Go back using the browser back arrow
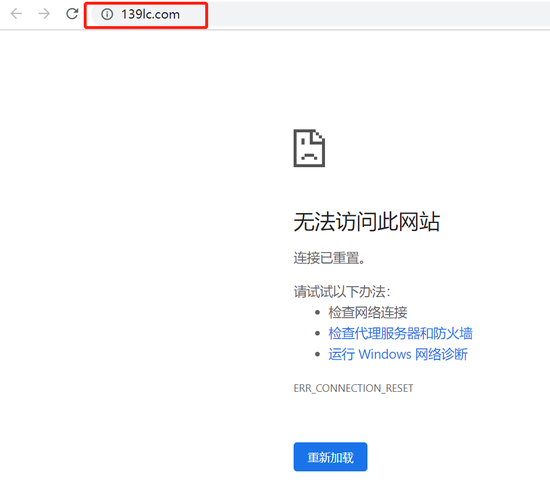 pos(16,14)
